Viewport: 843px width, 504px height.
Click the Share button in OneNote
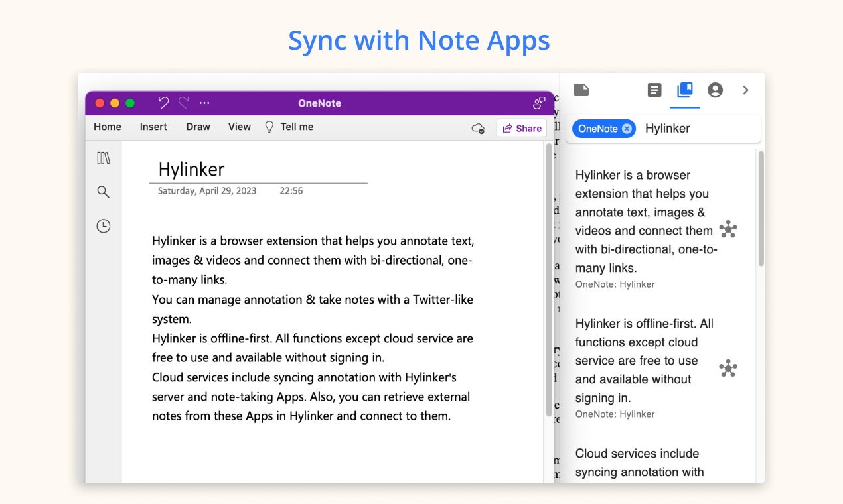522,128
